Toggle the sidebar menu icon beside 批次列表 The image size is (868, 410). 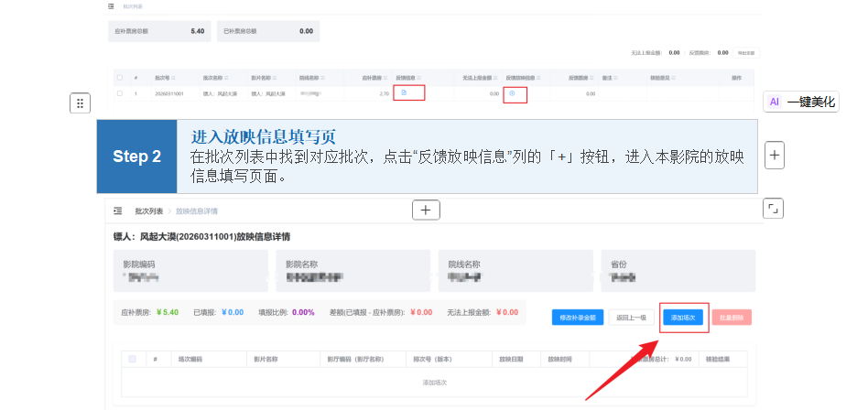[x=117, y=210]
